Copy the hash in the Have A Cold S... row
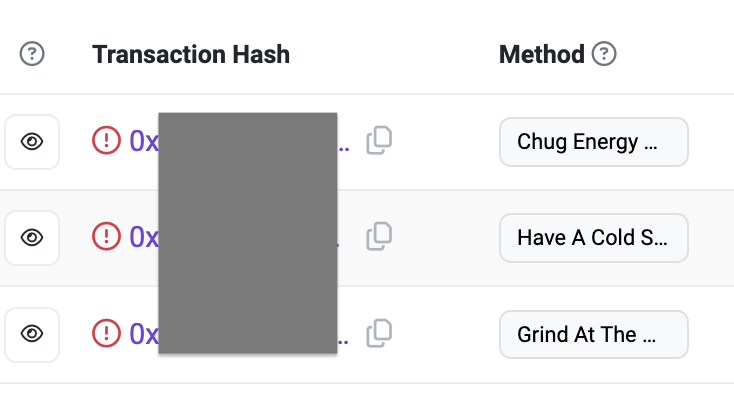This screenshot has width=734, height=394. coord(379,236)
